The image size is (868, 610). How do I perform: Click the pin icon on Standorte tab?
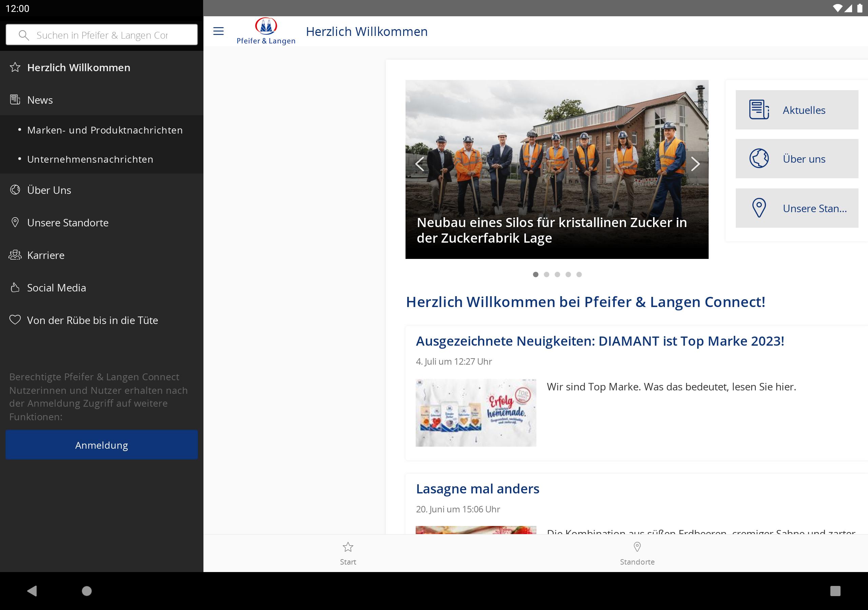(637, 547)
